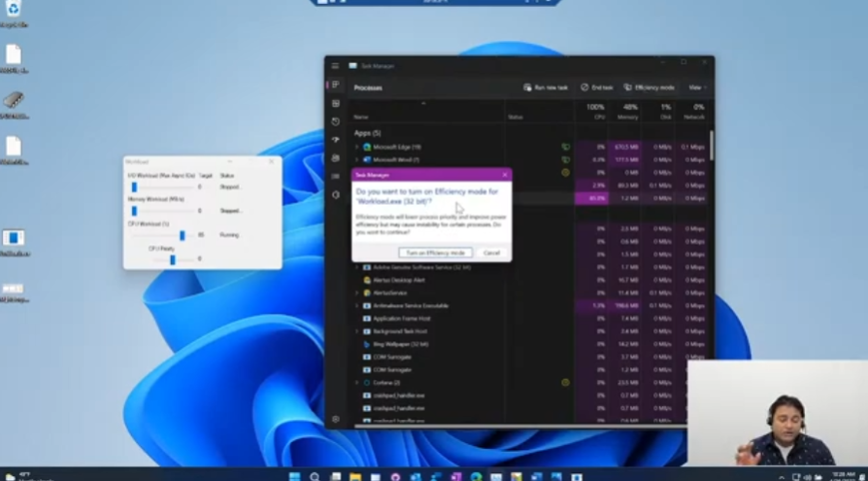Click the CPU Priority slider thumb
Viewport: 868px width, 481px height.
point(173,259)
